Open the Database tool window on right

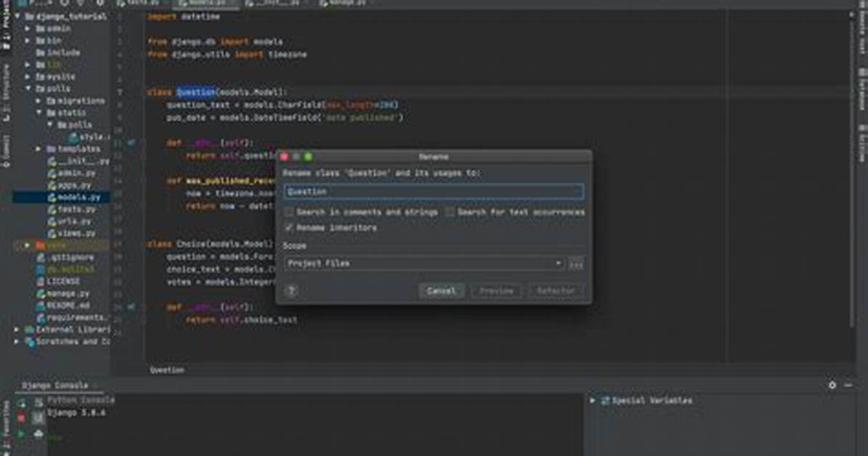862,89
